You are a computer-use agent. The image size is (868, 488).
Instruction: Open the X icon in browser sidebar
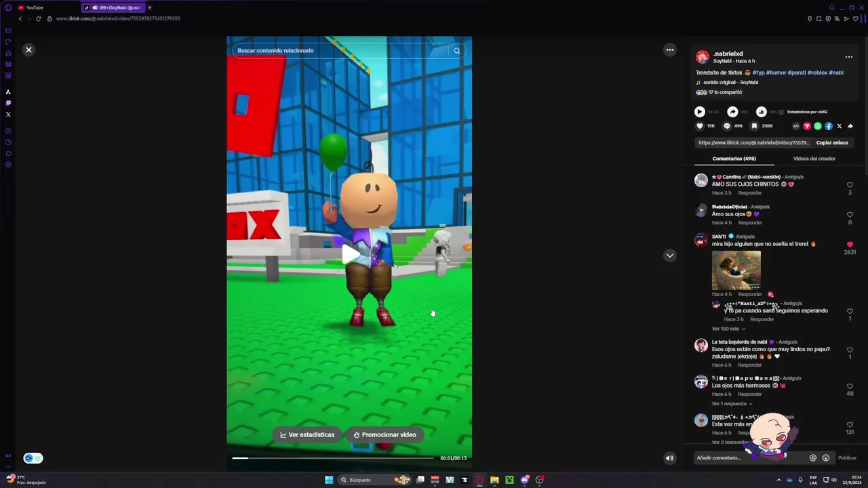click(8, 115)
